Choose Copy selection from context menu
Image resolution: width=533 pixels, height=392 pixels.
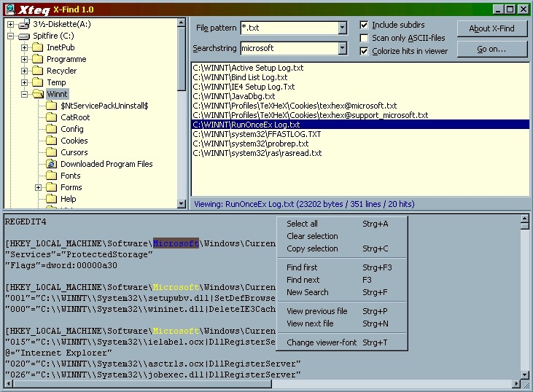[342, 248]
